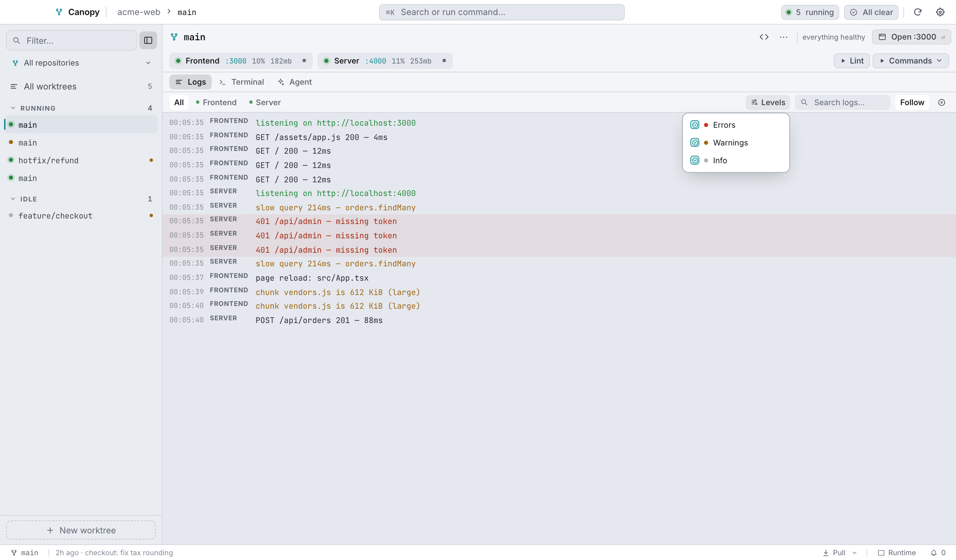Uncheck the Warnings level checkbox
The height and width of the screenshot is (560, 956).
694,143
